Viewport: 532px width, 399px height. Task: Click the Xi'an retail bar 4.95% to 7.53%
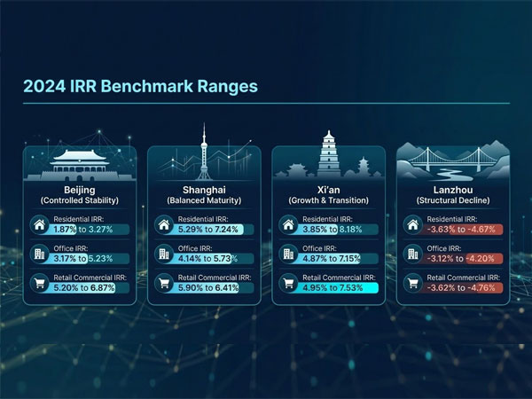(337, 287)
